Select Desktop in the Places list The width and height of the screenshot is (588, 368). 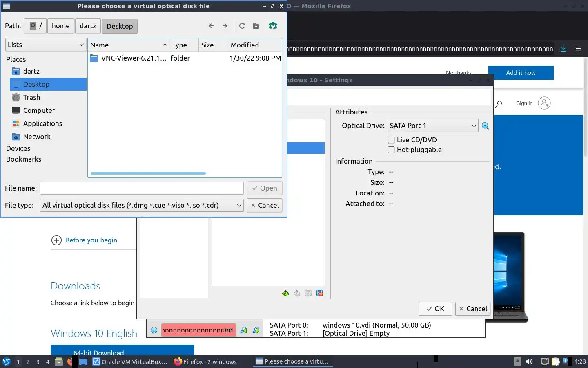(48, 84)
